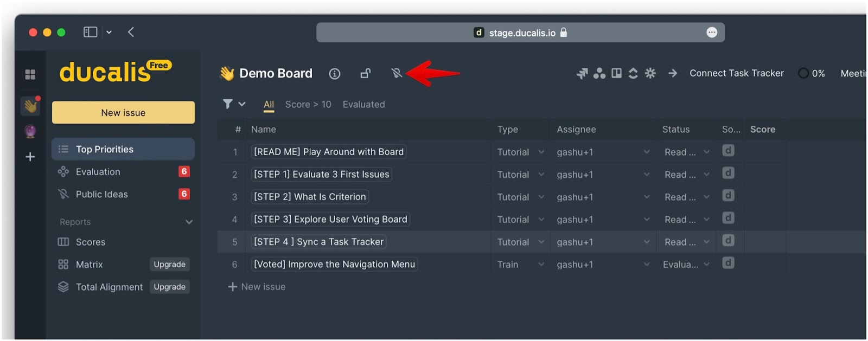This screenshot has width=868, height=341.
Task: Click the yellow New issue button
Action: click(123, 113)
